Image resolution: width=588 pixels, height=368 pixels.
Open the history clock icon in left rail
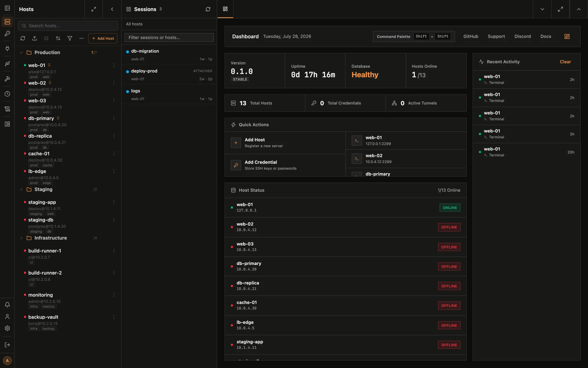pyautogui.click(x=7, y=94)
